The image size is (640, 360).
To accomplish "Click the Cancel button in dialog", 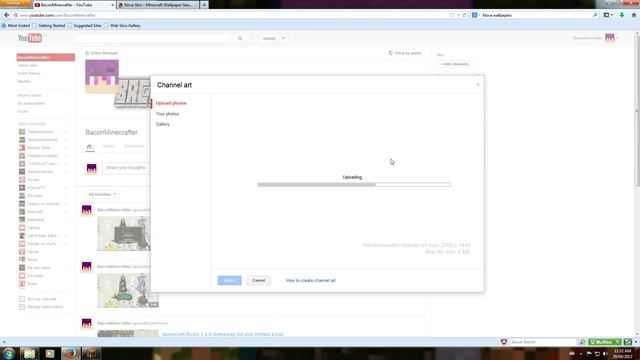I will click(259, 280).
